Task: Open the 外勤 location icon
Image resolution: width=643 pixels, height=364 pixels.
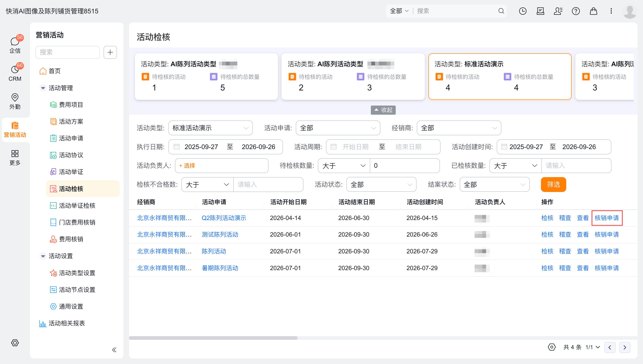Action: coord(15,101)
